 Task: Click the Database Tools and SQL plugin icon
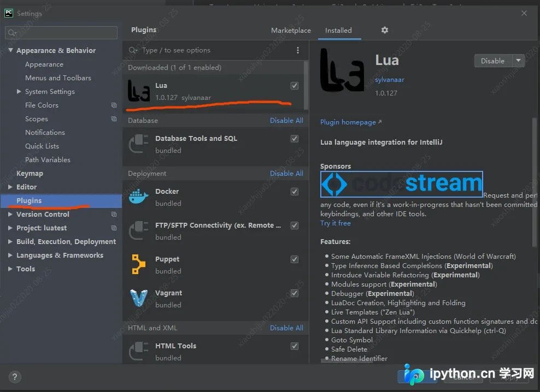(x=139, y=144)
